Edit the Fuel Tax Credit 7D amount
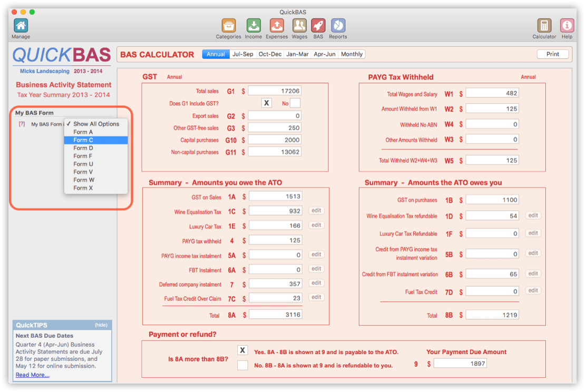Image resolution: width=585 pixels, height=392 pixels. (533, 290)
